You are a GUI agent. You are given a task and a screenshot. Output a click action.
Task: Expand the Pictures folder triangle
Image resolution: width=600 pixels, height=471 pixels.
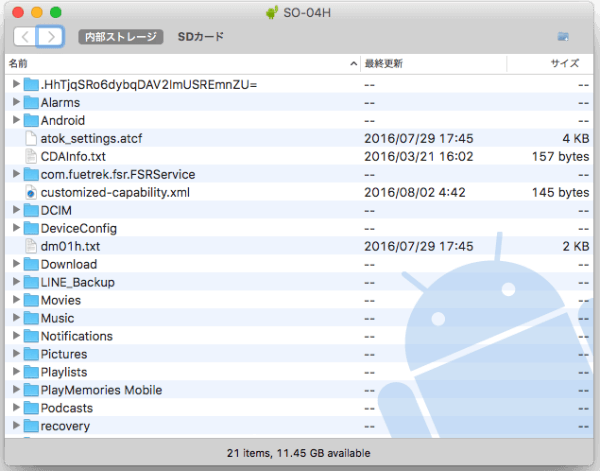[16, 354]
